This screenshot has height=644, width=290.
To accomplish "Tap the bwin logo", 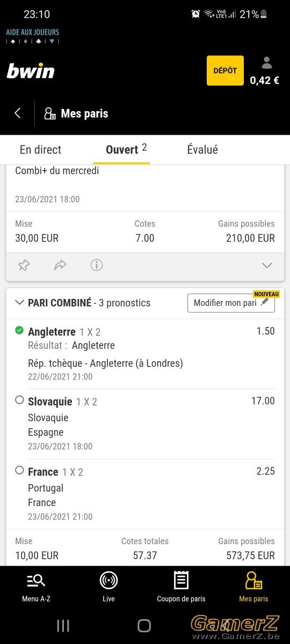I will (x=31, y=71).
